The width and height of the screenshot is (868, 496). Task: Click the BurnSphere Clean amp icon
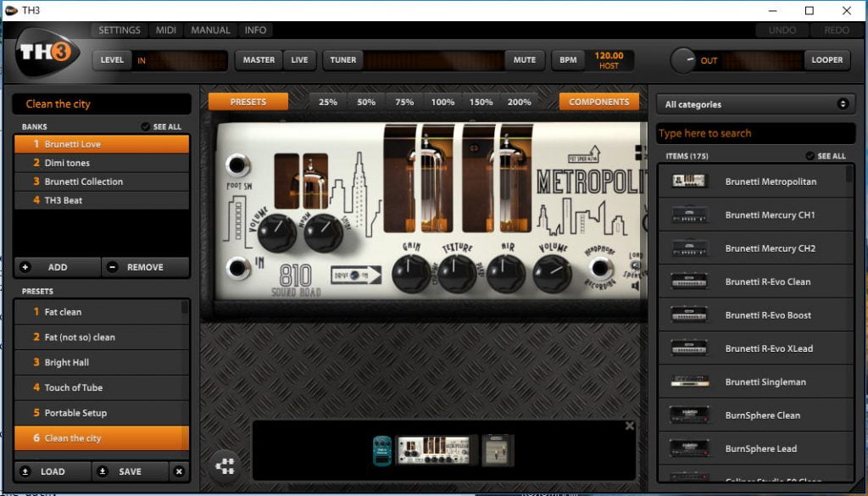688,415
